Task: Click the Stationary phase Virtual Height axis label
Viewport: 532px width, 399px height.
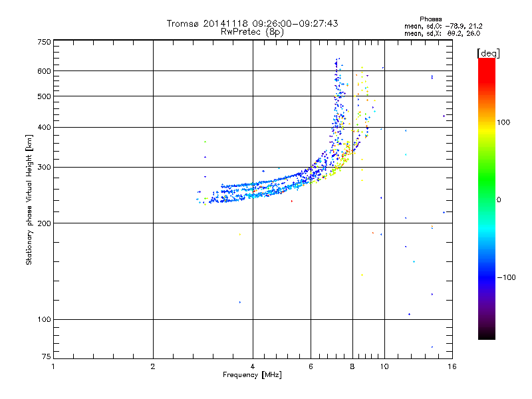Action: coord(29,199)
